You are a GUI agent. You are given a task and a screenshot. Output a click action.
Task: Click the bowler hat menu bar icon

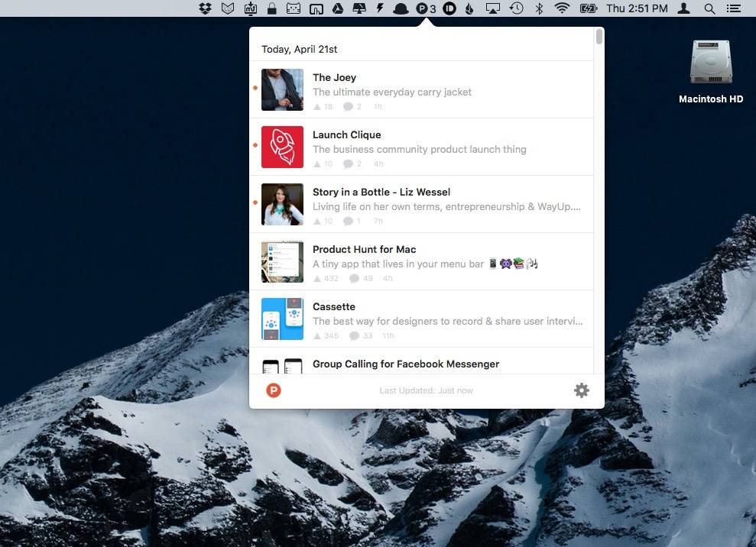tap(401, 8)
